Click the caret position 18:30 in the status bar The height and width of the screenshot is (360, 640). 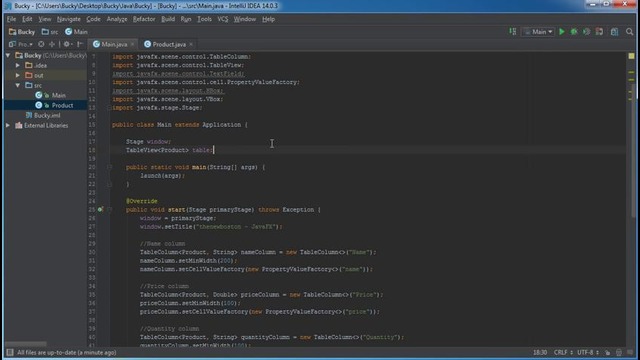pos(540,352)
